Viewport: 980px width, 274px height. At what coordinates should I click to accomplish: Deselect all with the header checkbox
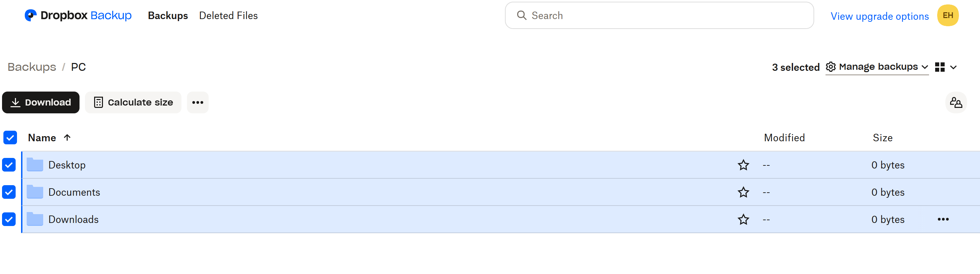point(10,138)
